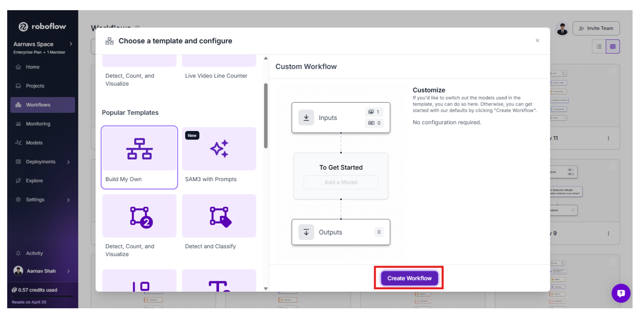Choose the SAM3 with Prompts template

tap(219, 149)
